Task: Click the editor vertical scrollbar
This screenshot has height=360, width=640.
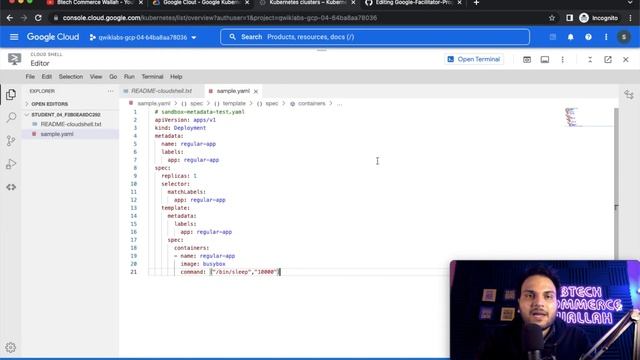Action: pos(616,184)
